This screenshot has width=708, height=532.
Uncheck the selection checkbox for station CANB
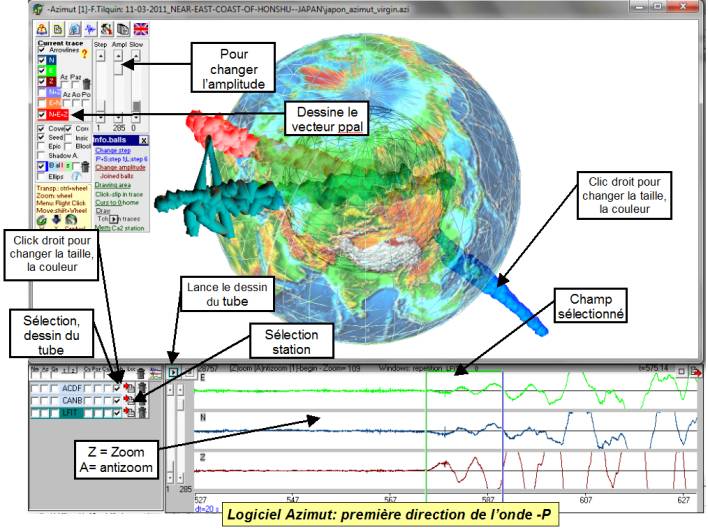pos(117,400)
